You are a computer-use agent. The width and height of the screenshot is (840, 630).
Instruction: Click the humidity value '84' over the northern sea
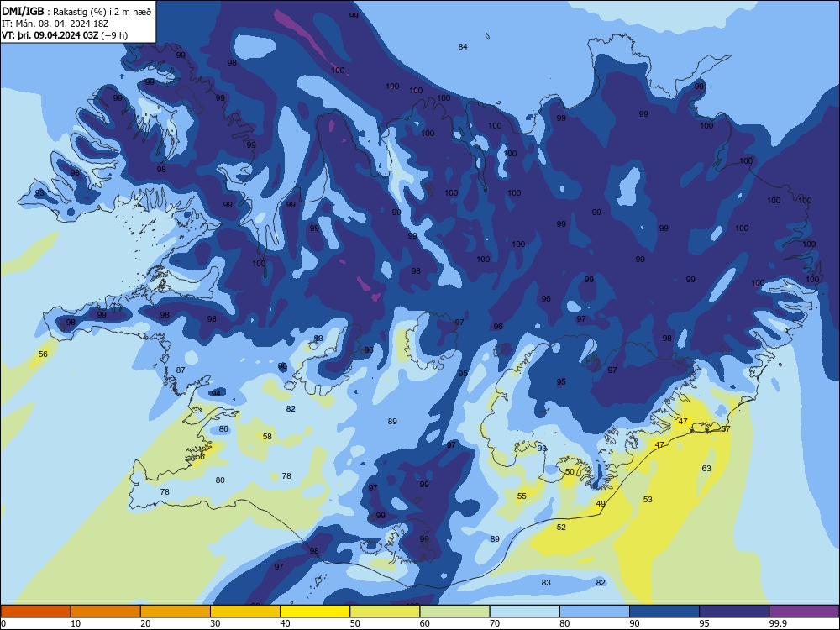tap(463, 47)
